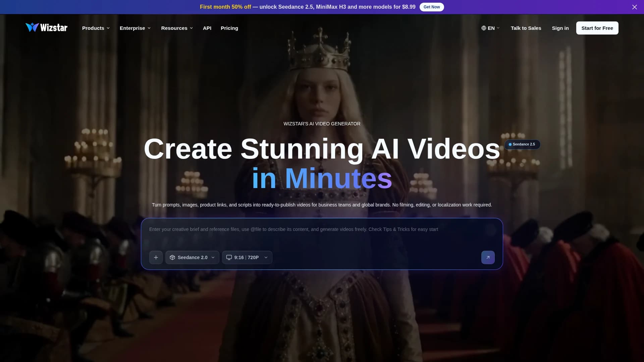The image size is (644, 362).
Task: Open the Resources dropdown
Action: coord(177,28)
